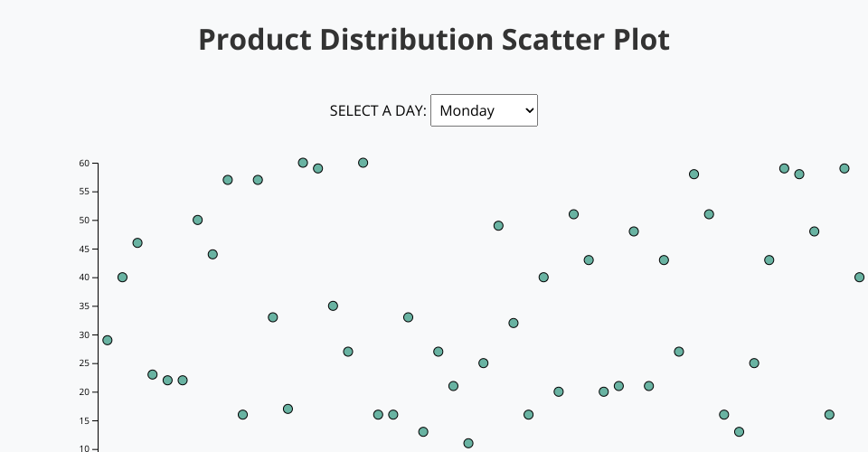Click the SELECT A DAY label
The height and width of the screenshot is (452, 868).
(x=378, y=110)
